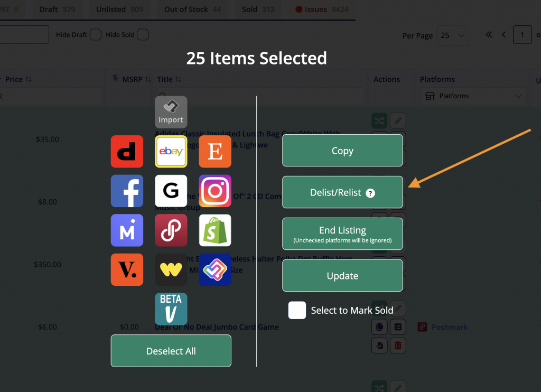
Task: Check the Select to Mark Sold box
Action: (297, 310)
